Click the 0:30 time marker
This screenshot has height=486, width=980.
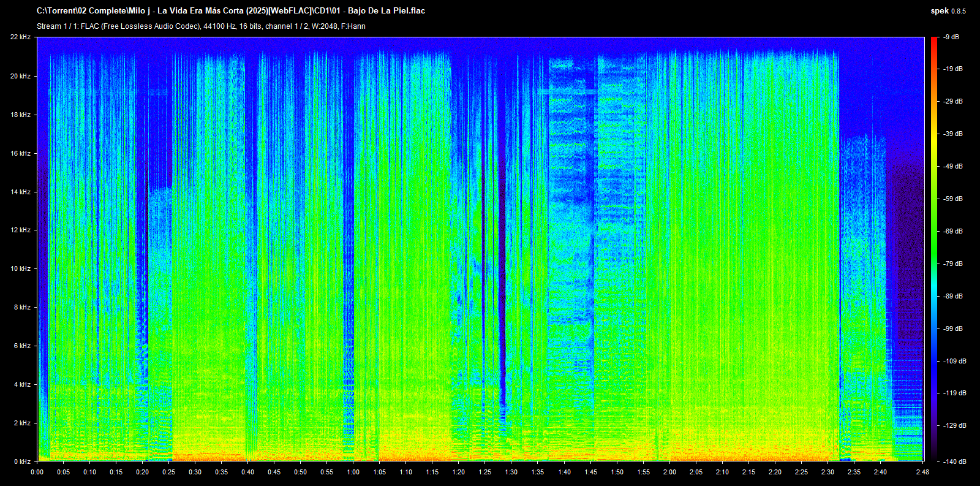click(195, 473)
